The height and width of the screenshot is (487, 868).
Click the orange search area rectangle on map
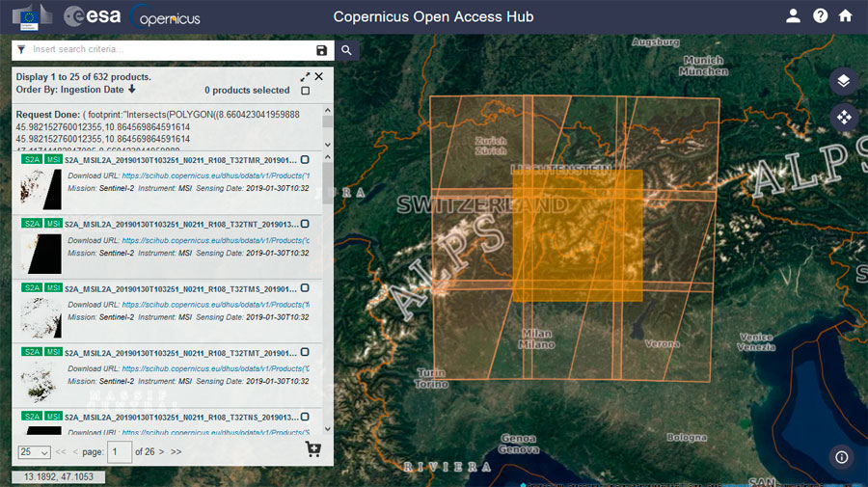[x=578, y=235]
